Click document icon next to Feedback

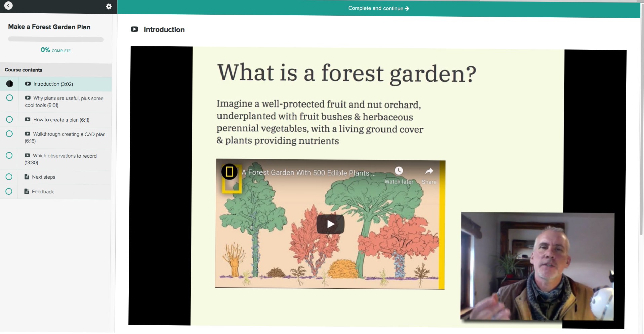click(27, 191)
